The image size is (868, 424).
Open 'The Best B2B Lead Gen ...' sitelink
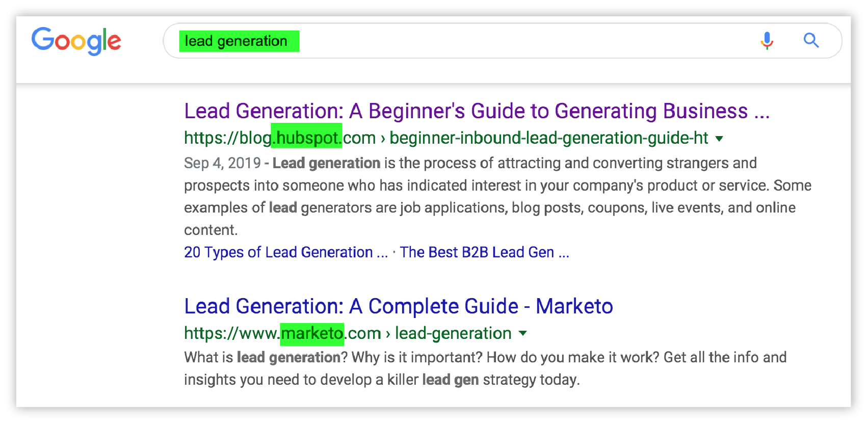click(x=484, y=252)
